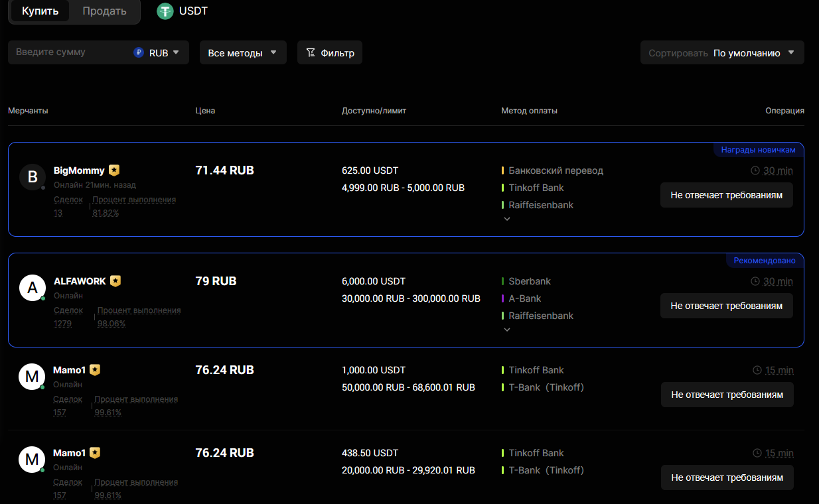Click BigMommy clock icon near 30 min
Viewport: 819px width, 504px height.
point(755,170)
